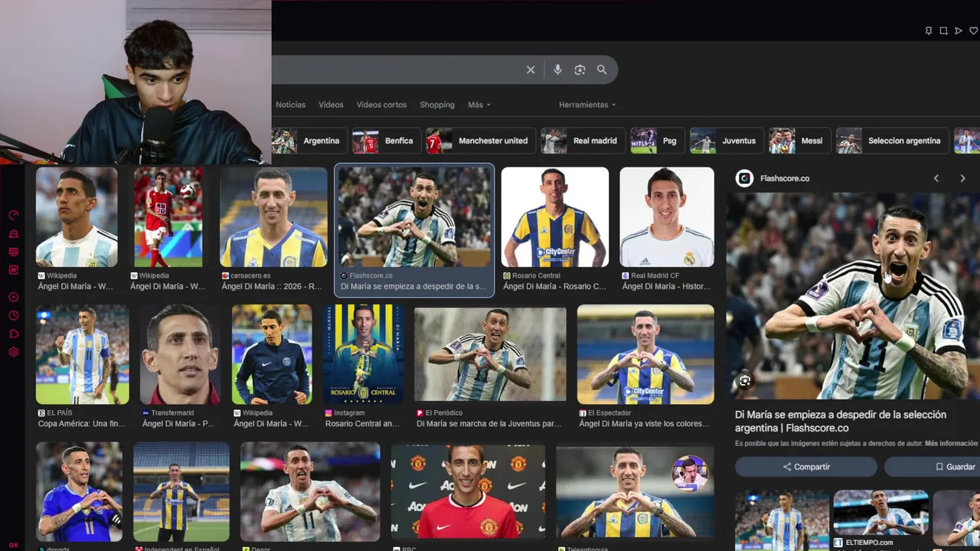
Task: Click the Flashscore.co source logo in preview
Action: 744,178
